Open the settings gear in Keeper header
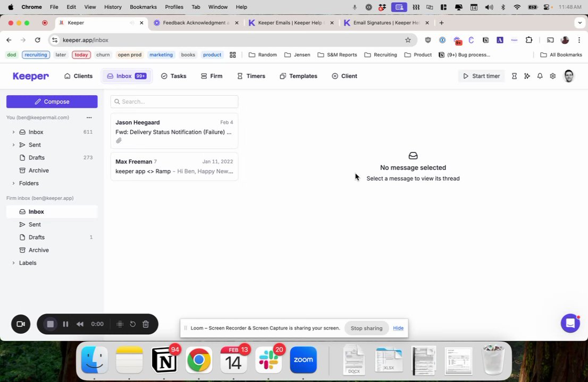Screen dimensions: 588x382 (x=552, y=76)
